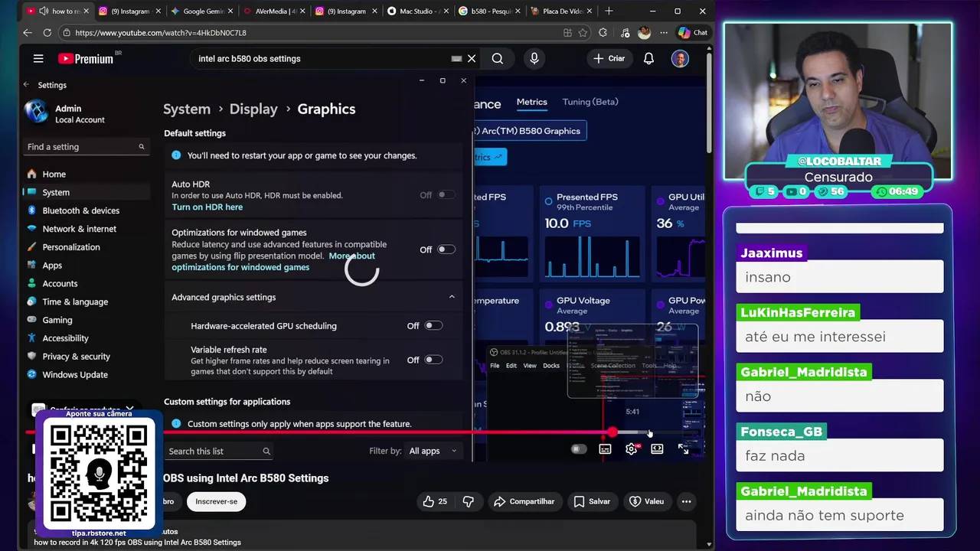Image resolution: width=980 pixels, height=551 pixels.
Task: Start voice search with the microphone icon
Action: click(x=534, y=58)
